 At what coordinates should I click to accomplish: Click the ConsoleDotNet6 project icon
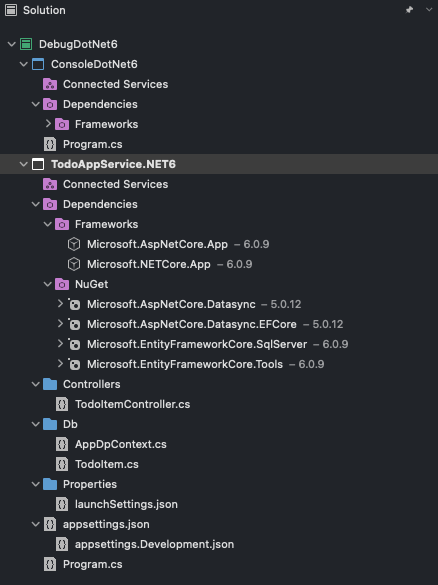tap(38, 64)
